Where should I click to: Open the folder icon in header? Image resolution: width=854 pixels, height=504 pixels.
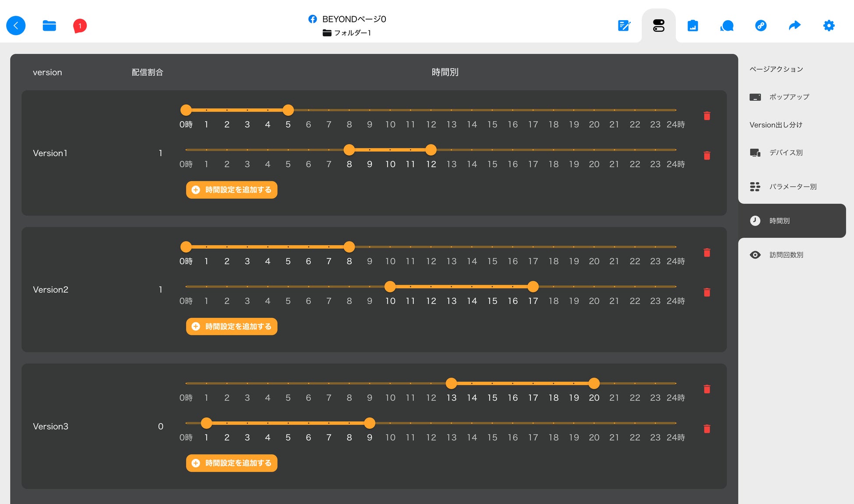[x=49, y=25]
